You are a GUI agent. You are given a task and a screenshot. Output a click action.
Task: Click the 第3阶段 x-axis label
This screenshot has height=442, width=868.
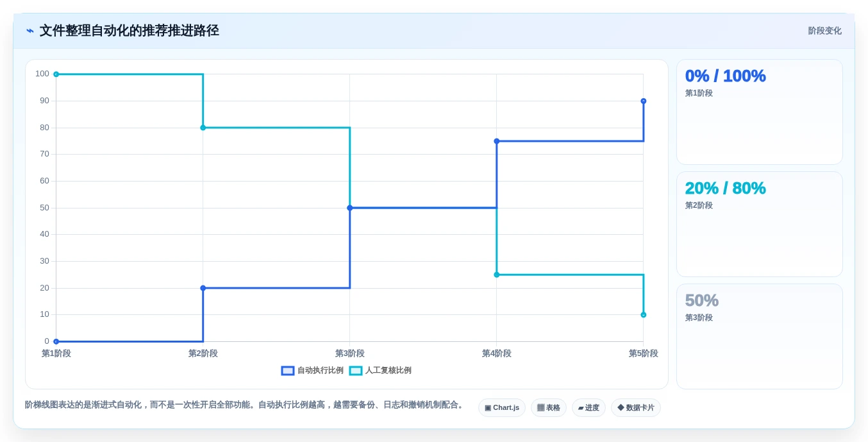[x=350, y=353]
